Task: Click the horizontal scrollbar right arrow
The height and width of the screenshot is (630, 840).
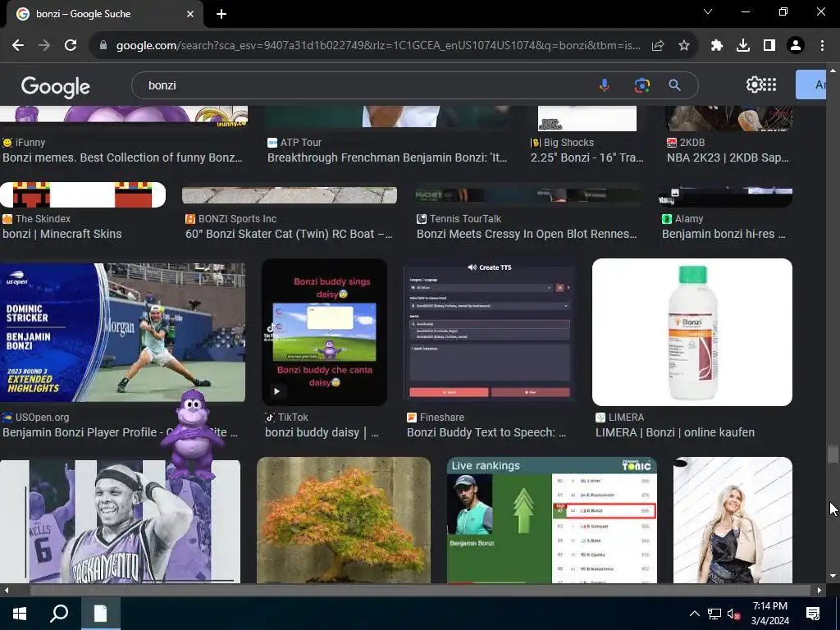Action: click(819, 591)
